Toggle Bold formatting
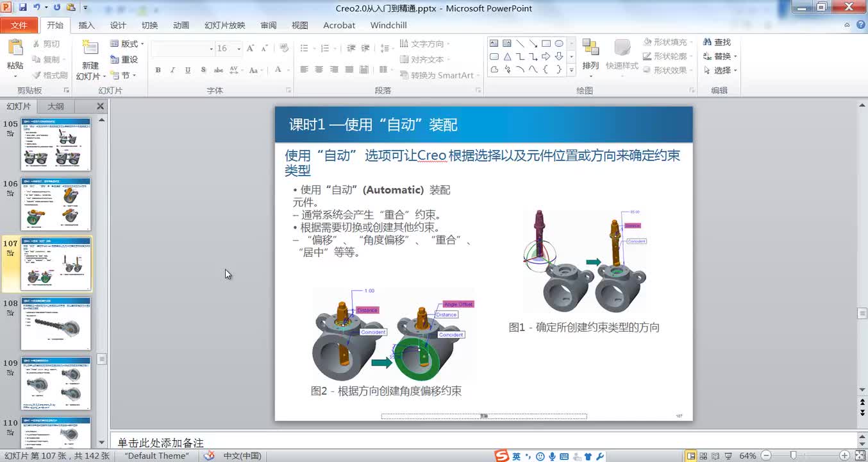The image size is (868, 462). pyautogui.click(x=158, y=70)
